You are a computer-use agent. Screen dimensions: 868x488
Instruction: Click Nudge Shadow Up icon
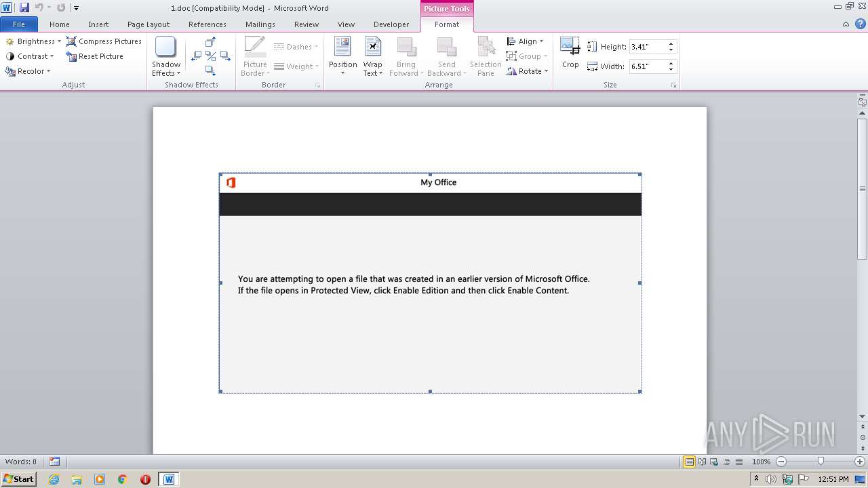[210, 42]
